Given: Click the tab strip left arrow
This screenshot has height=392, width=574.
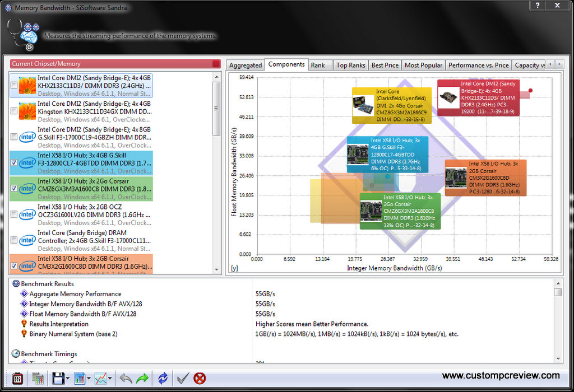Looking at the screenshot, I should [x=550, y=64].
